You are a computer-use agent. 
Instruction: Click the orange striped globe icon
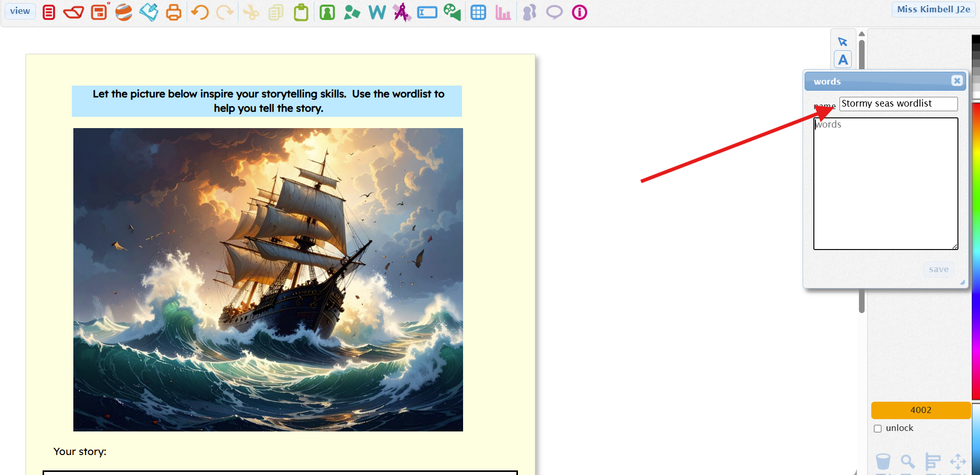click(124, 12)
